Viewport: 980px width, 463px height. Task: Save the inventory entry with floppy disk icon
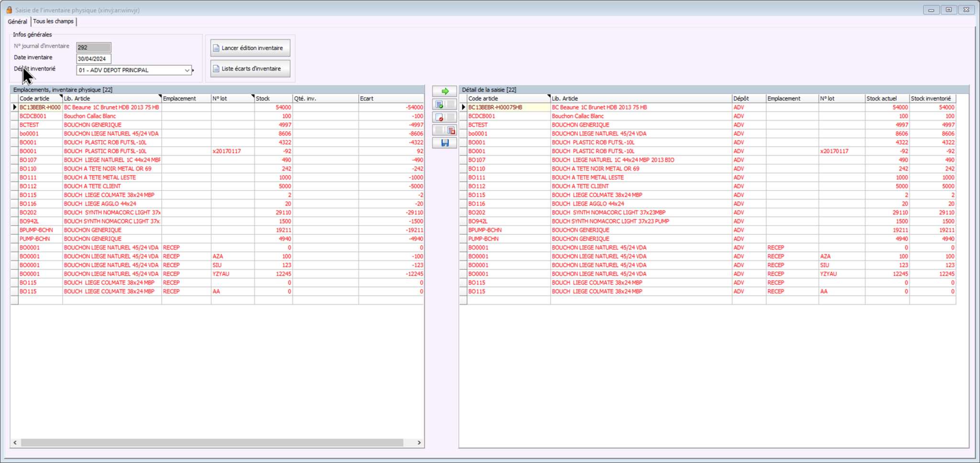pos(445,143)
